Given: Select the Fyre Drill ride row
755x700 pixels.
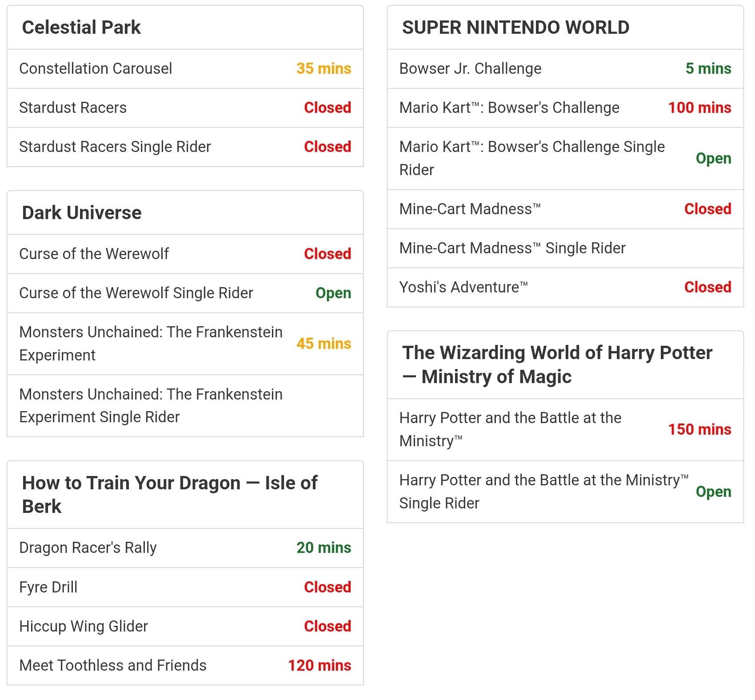Looking at the screenshot, I should [185, 587].
